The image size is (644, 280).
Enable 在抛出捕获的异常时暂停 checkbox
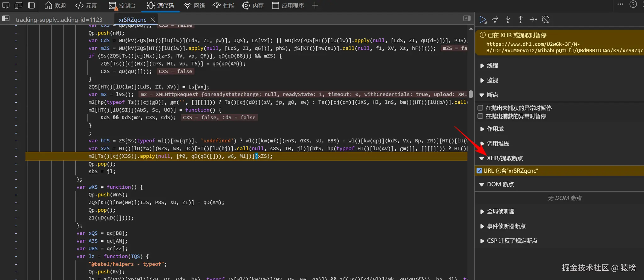[480, 116]
